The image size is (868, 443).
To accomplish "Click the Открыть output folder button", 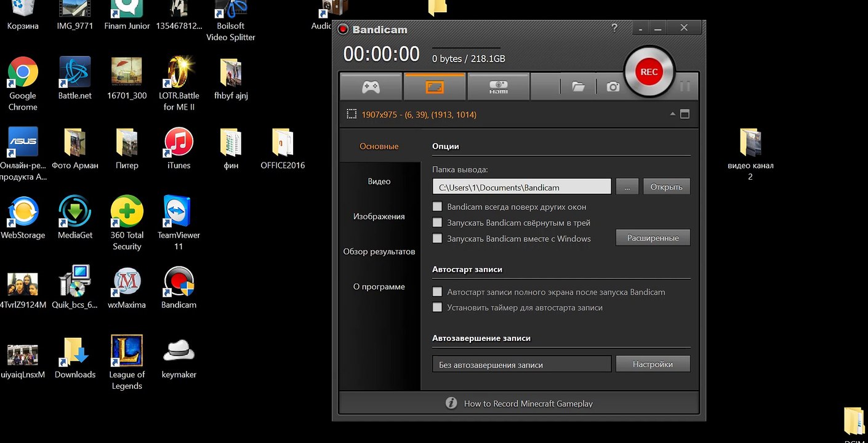I will coord(667,186).
